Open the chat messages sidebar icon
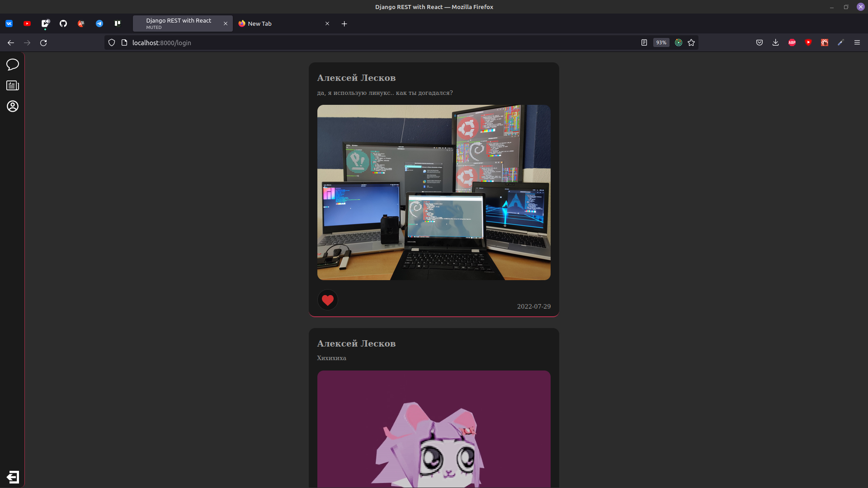Screen dimensions: 868x488 point(13,65)
